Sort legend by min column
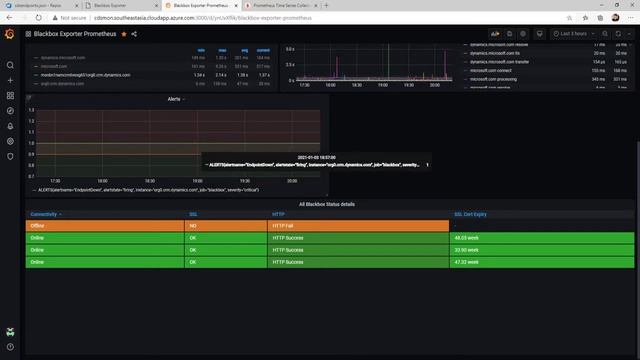This screenshot has height=360, width=640. [x=201, y=51]
